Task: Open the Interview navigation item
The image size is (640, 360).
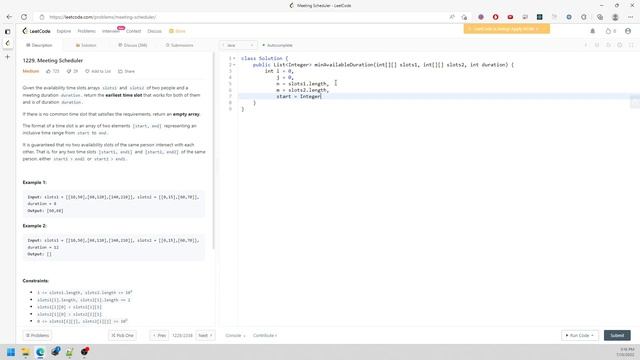Action: pyautogui.click(x=111, y=31)
